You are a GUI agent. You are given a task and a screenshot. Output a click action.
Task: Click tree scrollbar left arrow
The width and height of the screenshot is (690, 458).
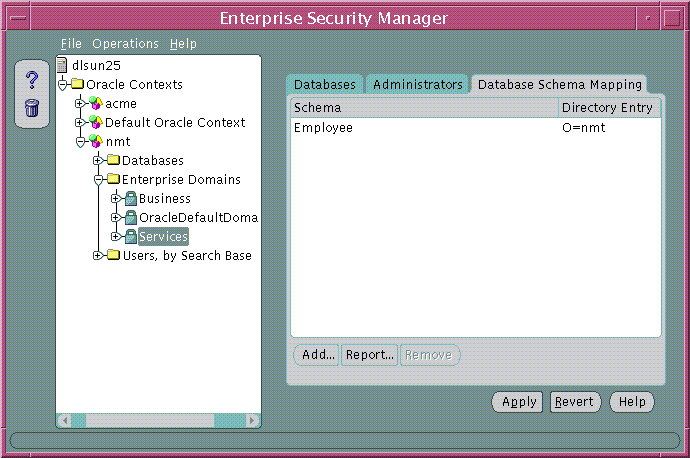pos(65,420)
